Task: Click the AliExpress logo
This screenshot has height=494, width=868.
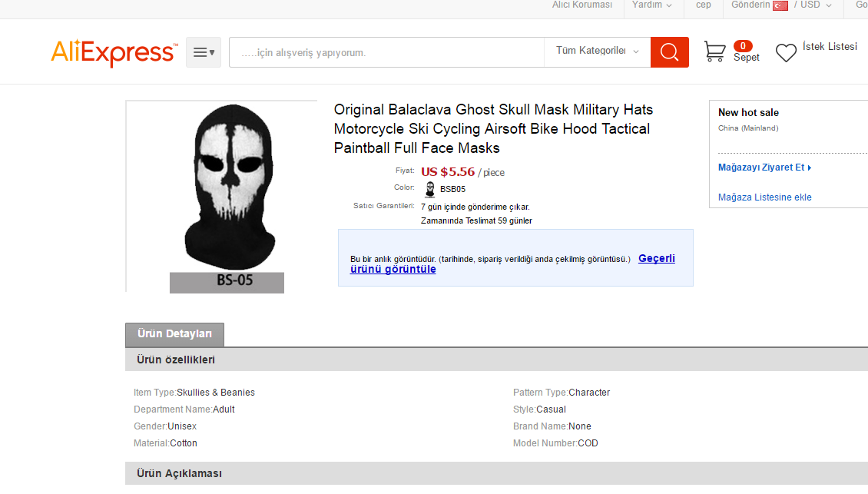Action: pos(114,52)
